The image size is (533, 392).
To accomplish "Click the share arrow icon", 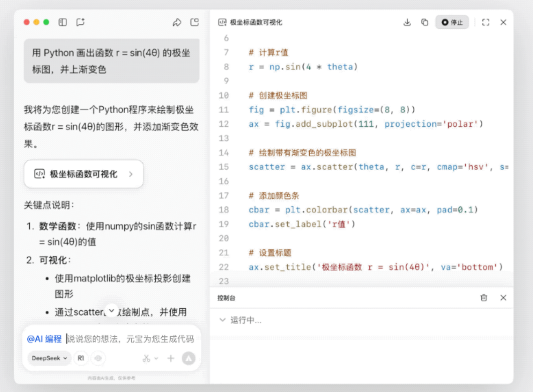I will pos(177,22).
